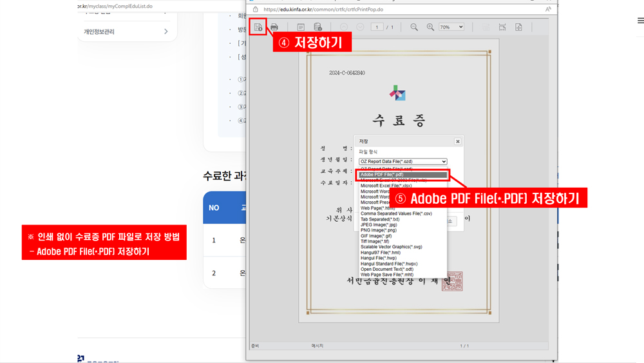
Task: Select Open Document Text(*.odt) option
Action: tap(387, 270)
